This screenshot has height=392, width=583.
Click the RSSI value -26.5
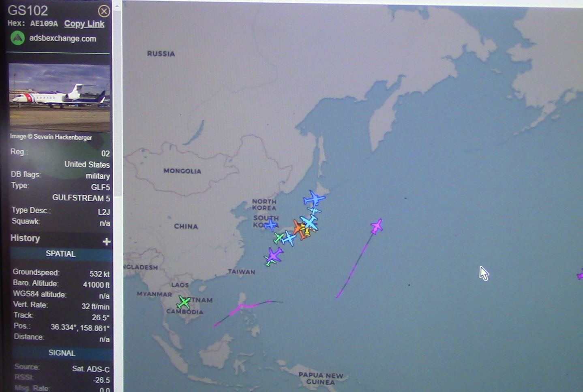tap(101, 380)
